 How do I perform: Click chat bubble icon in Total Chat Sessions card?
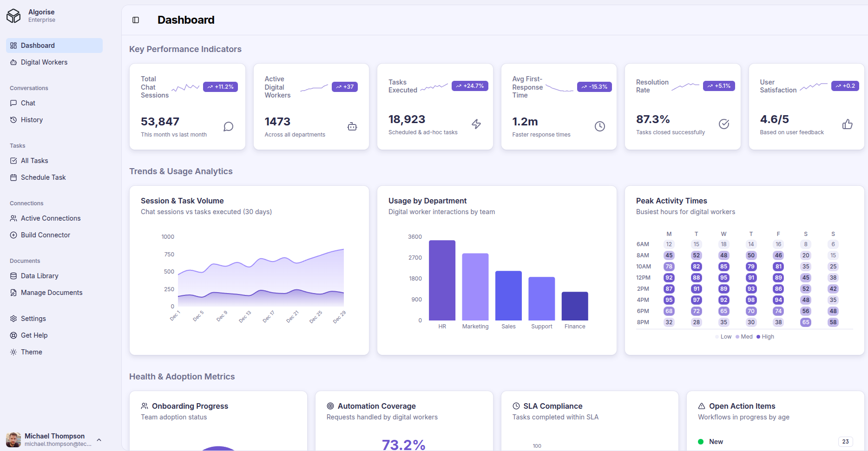[228, 126]
